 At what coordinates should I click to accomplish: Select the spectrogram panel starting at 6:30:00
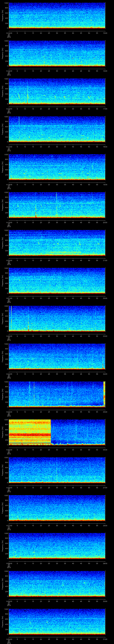[57, 622]
